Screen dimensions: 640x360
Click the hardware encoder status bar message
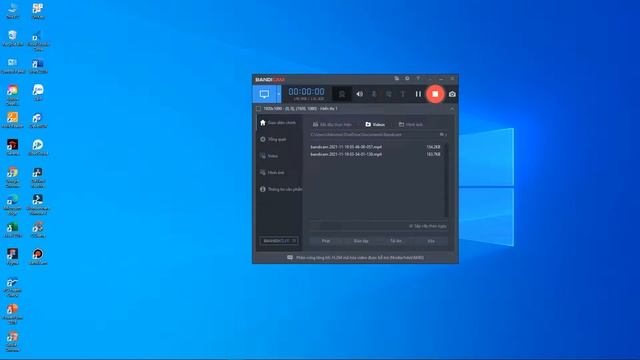coord(360,258)
